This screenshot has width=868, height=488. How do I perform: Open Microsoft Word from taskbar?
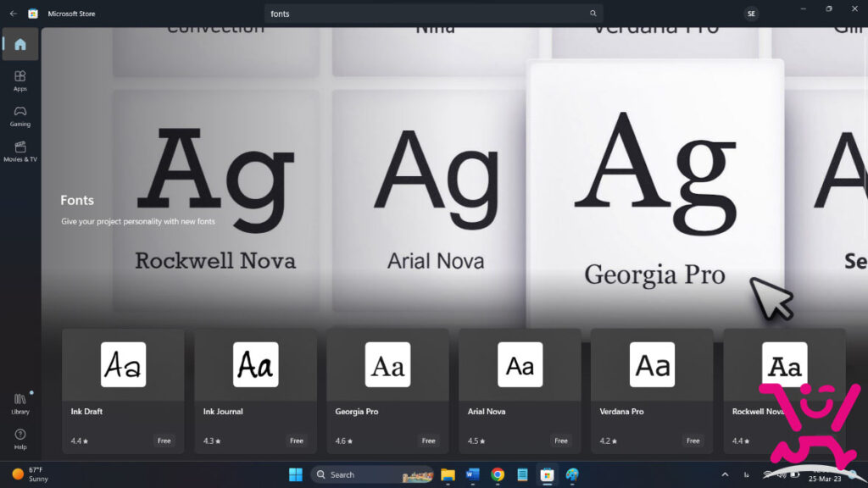pyautogui.click(x=472, y=474)
